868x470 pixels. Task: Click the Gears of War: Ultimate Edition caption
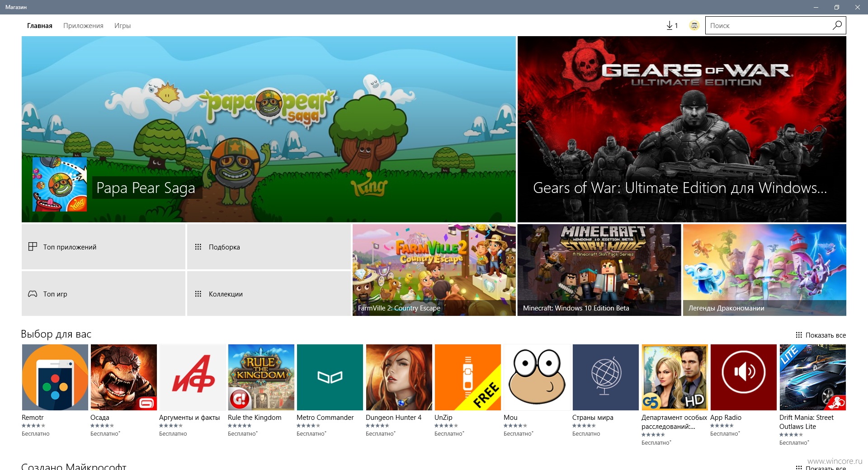coord(680,188)
